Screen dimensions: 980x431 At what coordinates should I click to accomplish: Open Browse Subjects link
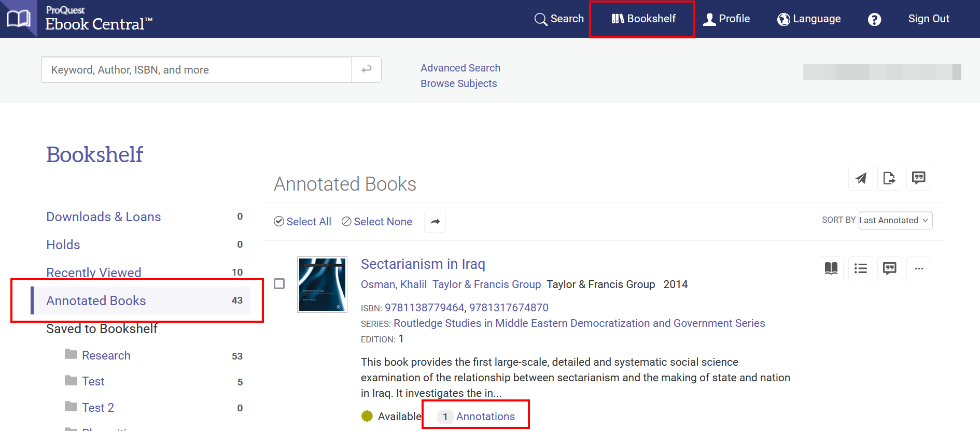coord(458,83)
